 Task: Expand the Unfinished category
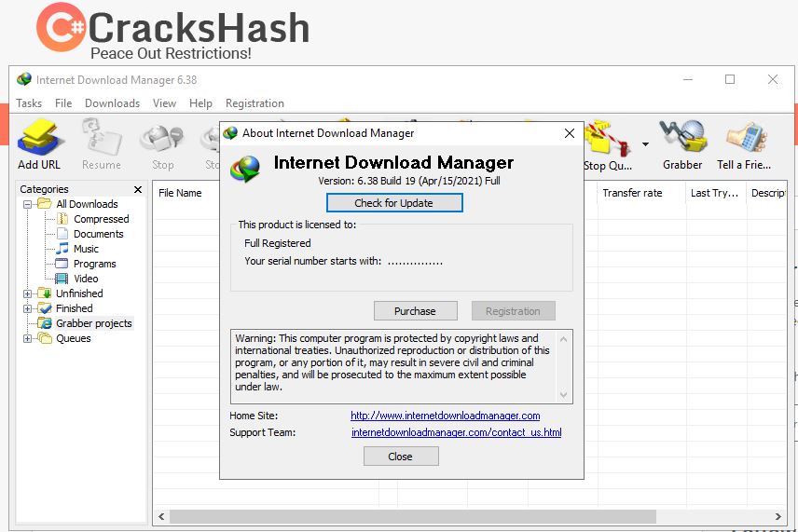click(27, 294)
